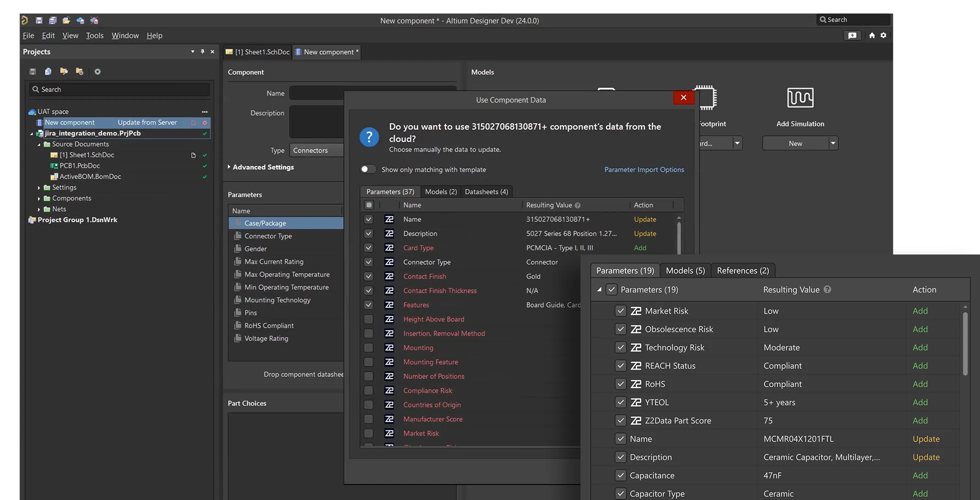Open Parameter Import Options link
Screen dimensions: 980x500
pyautogui.click(x=644, y=169)
